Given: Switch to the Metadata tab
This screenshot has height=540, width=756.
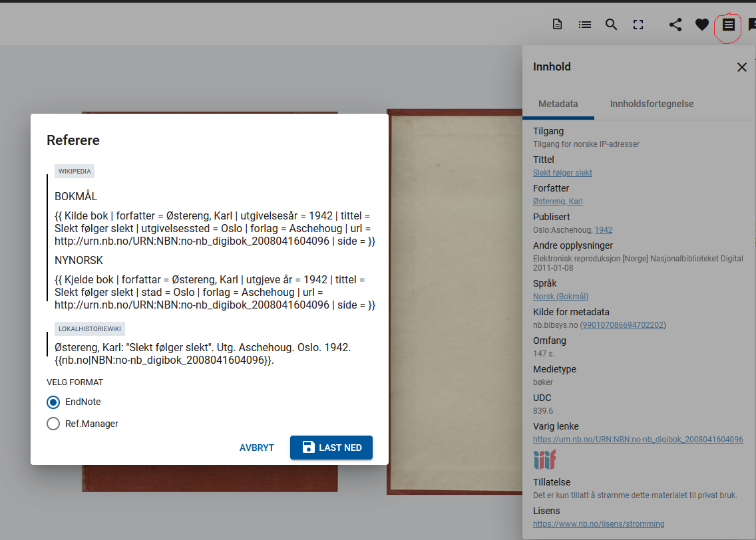Looking at the screenshot, I should (558, 104).
